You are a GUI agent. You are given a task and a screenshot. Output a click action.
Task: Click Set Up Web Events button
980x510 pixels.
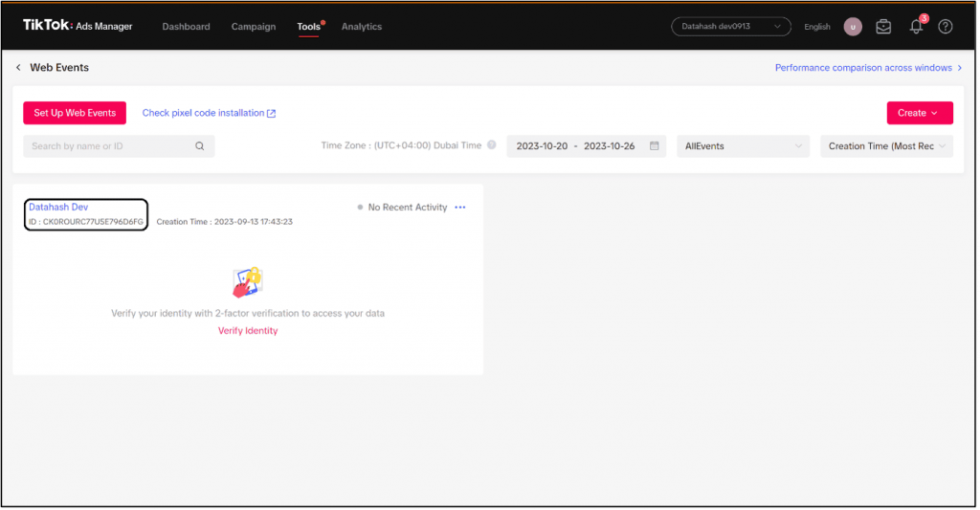point(75,113)
